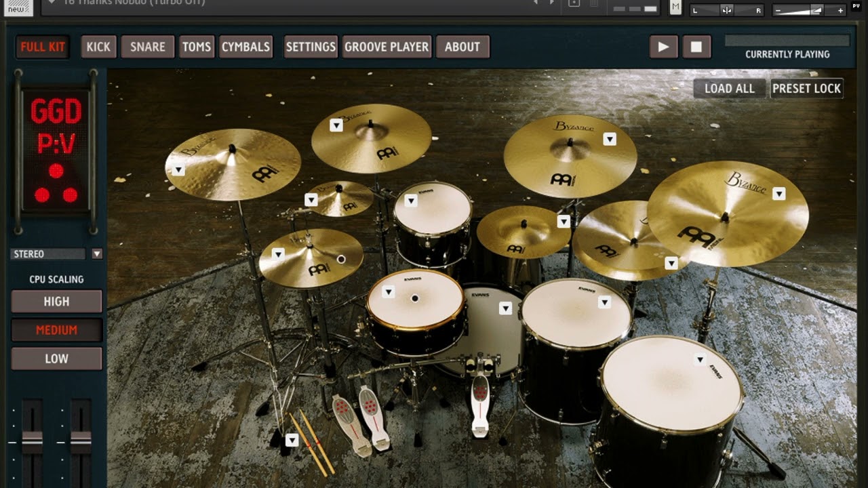Viewport: 868px width, 488px height.
Task: Open the top center cymbal dropdown arrow
Action: (x=336, y=125)
